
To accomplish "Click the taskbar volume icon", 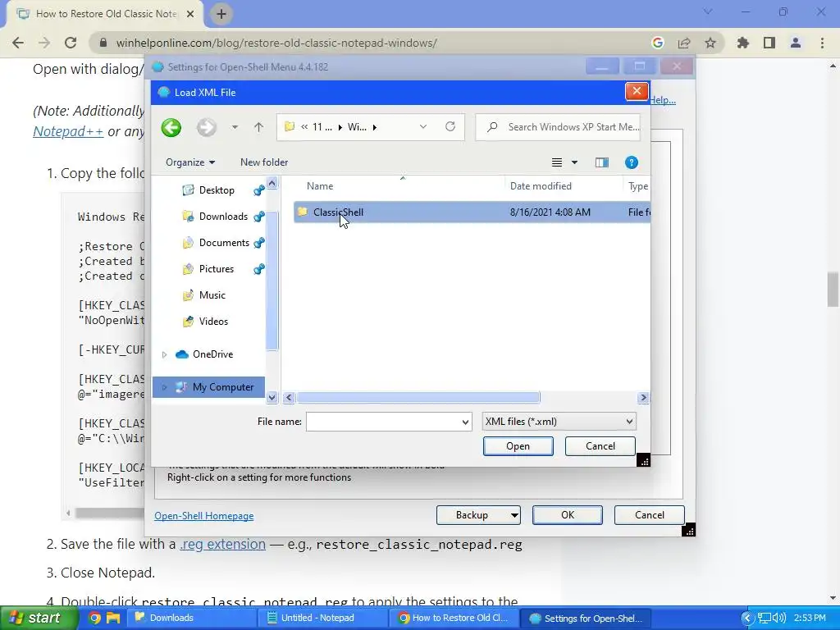I will [779, 618].
